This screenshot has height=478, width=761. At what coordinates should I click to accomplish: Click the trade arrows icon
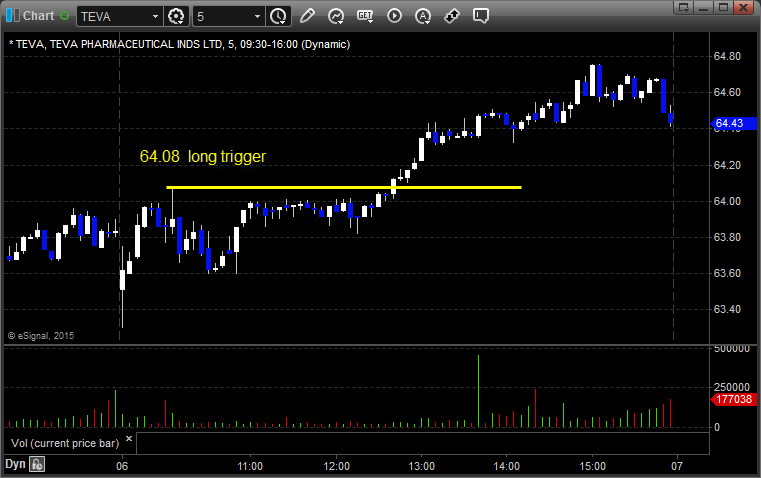coord(452,16)
